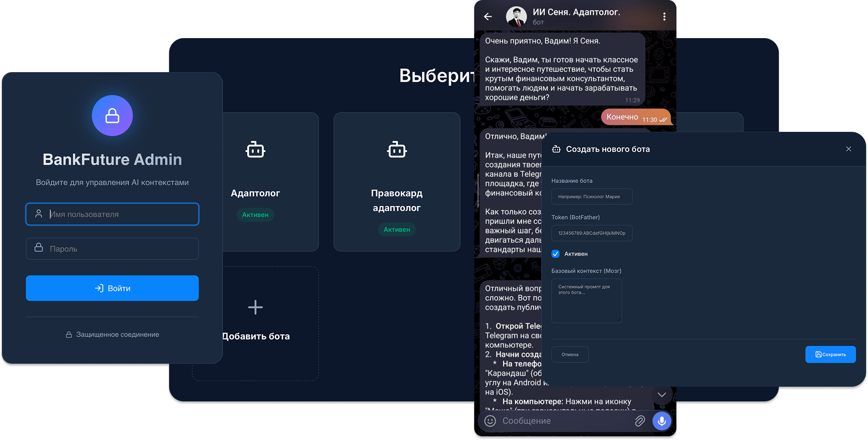Click the Базовый контекст textarea
The height and width of the screenshot is (440, 868).
[x=586, y=301]
